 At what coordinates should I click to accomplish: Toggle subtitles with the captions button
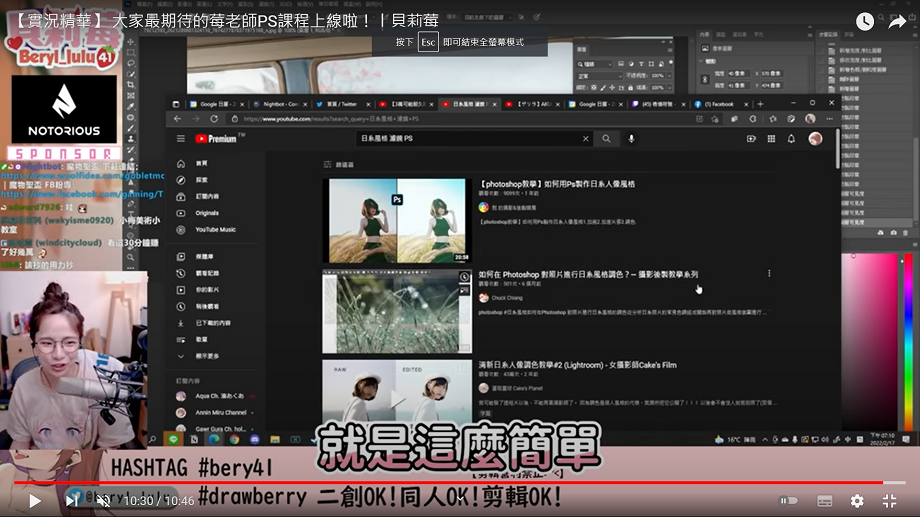point(824,501)
